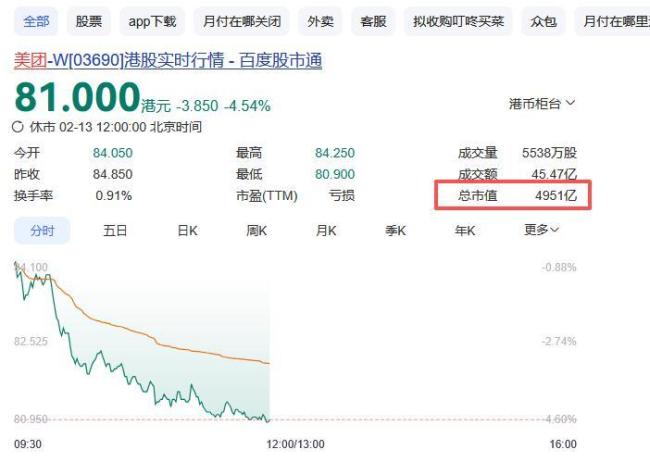The image size is (650, 462).
Task: Click the 成交量 value 5538万股
Action: [x=549, y=153]
